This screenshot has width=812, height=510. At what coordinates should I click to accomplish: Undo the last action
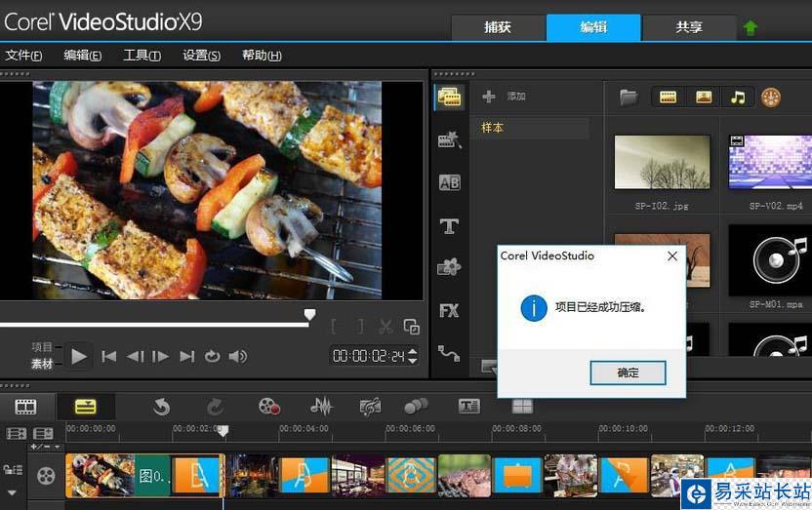[162, 407]
